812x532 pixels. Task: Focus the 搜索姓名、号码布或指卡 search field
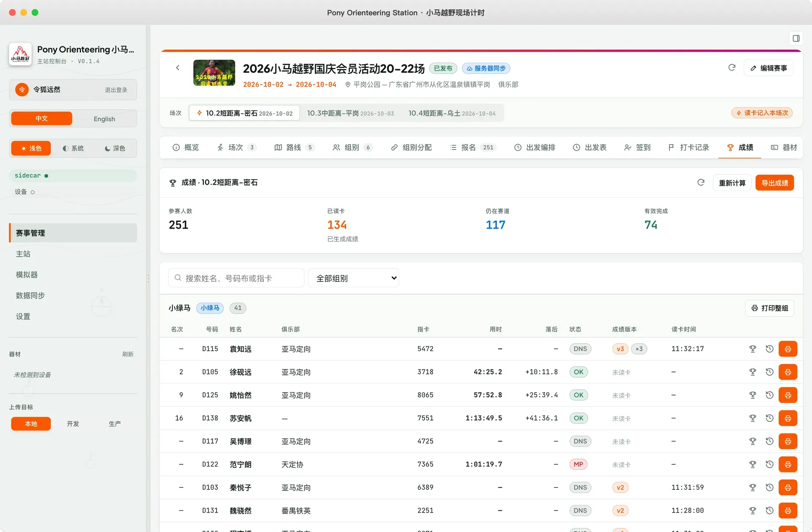click(x=236, y=278)
